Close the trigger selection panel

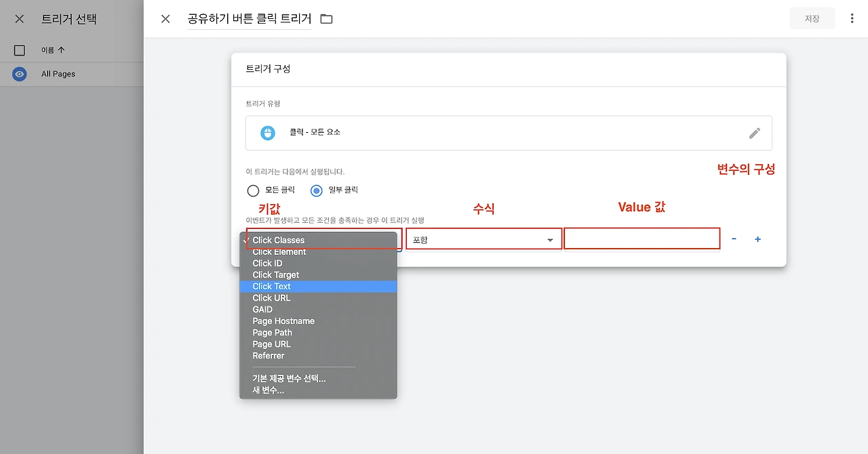tap(19, 19)
